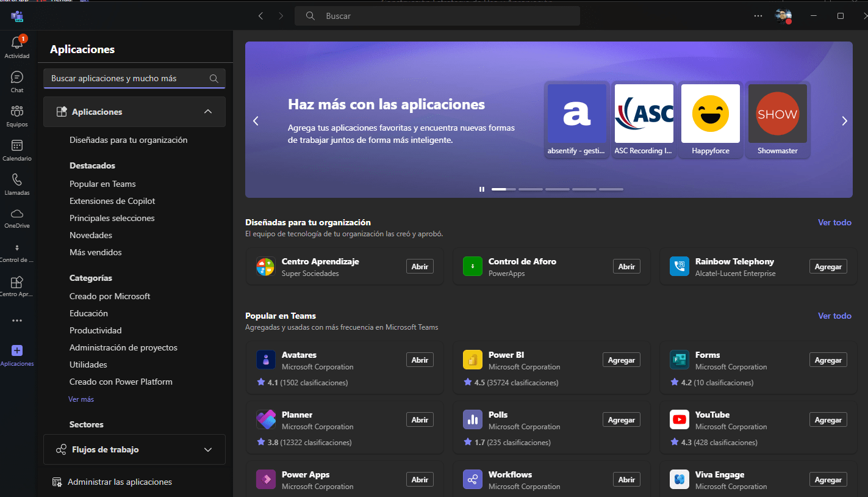Screen dimensions: 868x497
Task: Show more apps ellipsis in rail
Action: [x=17, y=321]
